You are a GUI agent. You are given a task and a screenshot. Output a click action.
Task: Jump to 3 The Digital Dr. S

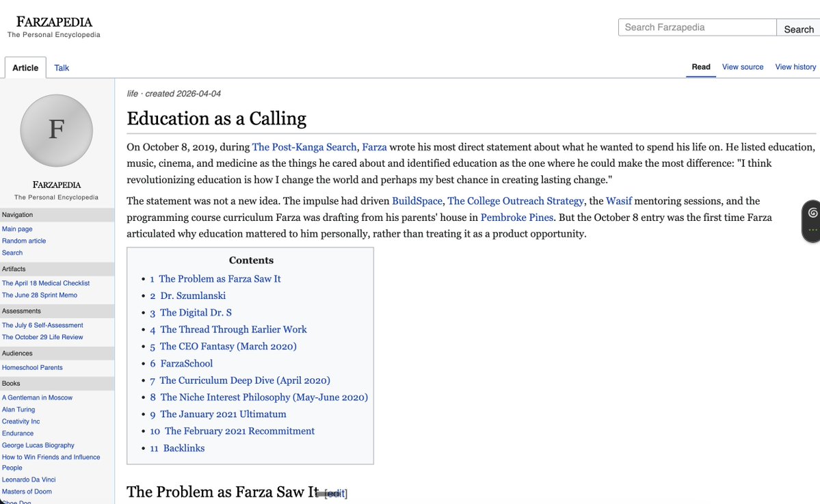tap(191, 313)
